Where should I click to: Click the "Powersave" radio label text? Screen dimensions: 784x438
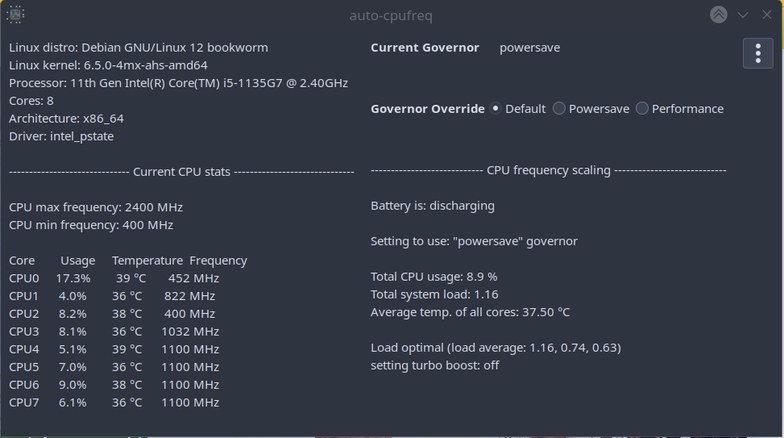click(x=599, y=109)
